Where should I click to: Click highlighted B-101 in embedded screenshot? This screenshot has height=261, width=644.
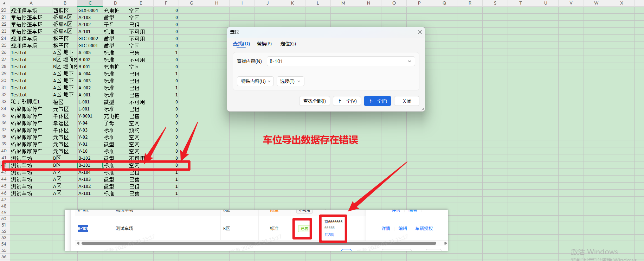coord(83,229)
